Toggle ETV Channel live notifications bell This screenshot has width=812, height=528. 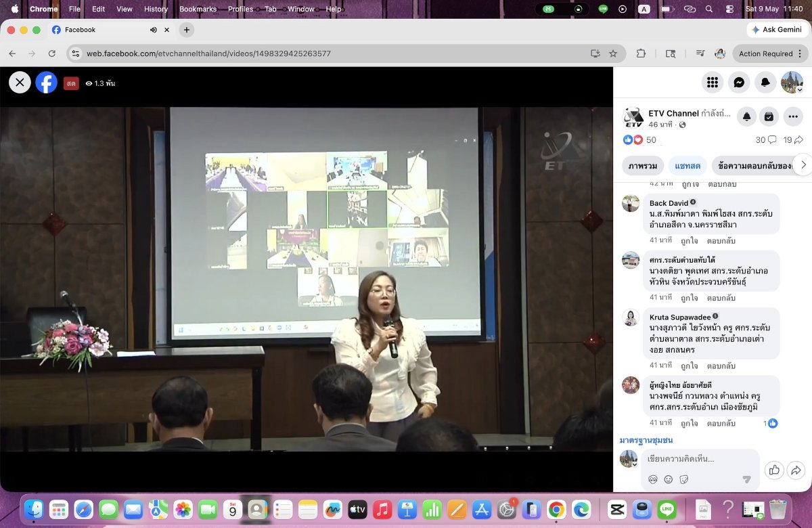point(746,116)
